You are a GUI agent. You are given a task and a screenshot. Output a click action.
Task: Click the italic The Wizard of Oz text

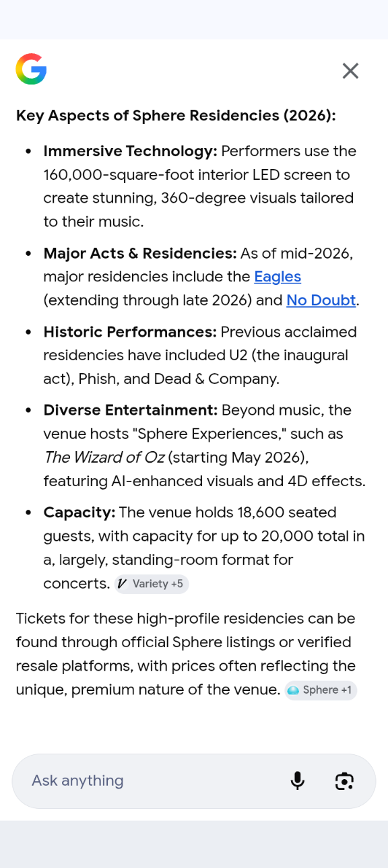104,458
